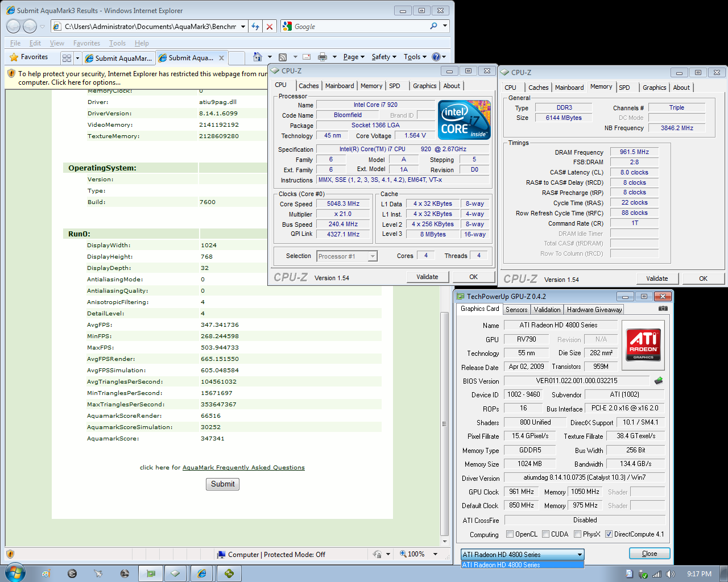Open the File menu in Internet Explorer
728x582 pixels.
15,43
